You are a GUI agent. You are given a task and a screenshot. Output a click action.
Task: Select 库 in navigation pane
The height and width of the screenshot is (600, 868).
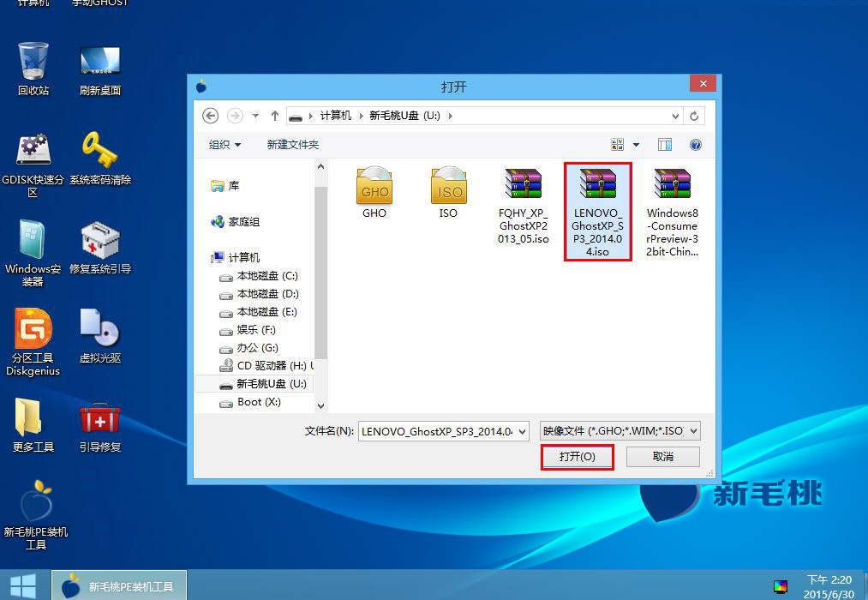[x=225, y=186]
